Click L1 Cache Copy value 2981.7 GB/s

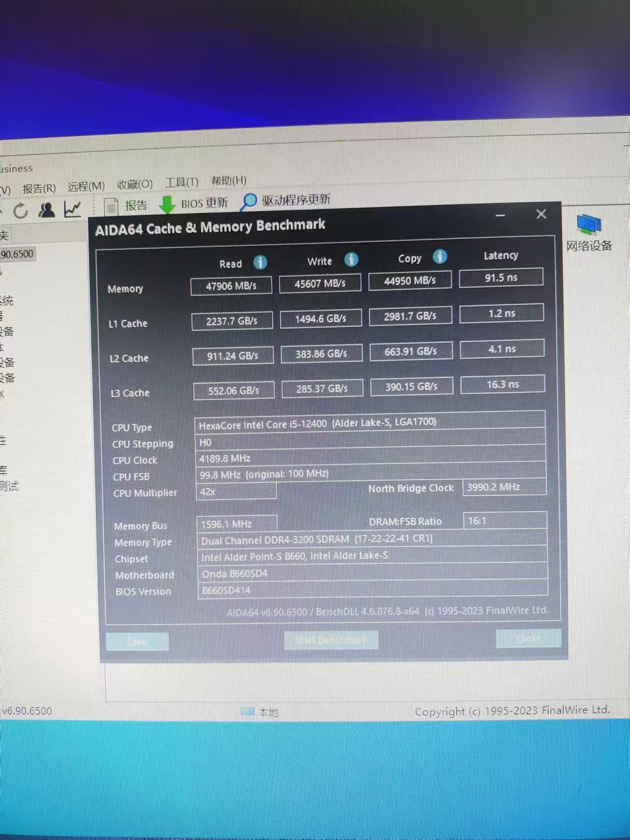coord(410,316)
